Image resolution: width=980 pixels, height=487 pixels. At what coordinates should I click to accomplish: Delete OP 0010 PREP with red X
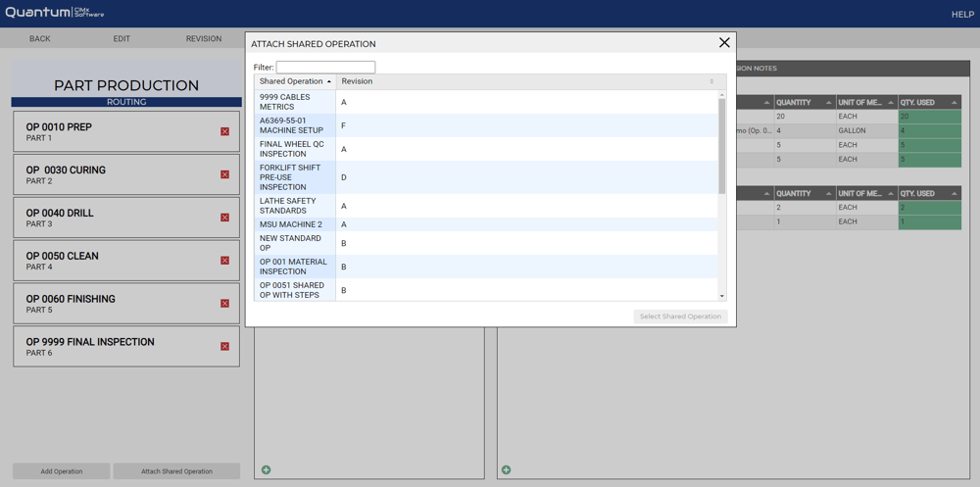point(224,131)
